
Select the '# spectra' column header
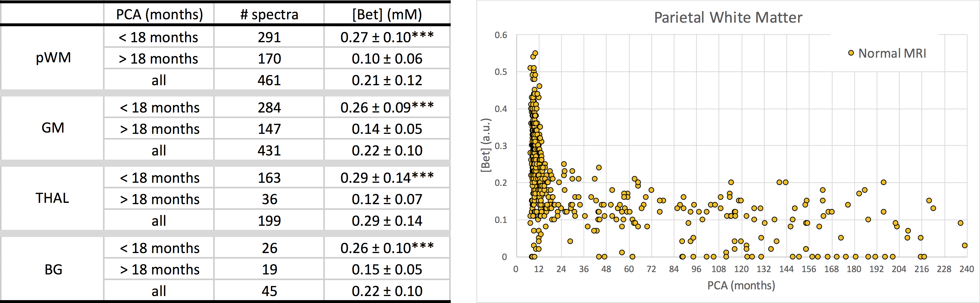click(269, 14)
